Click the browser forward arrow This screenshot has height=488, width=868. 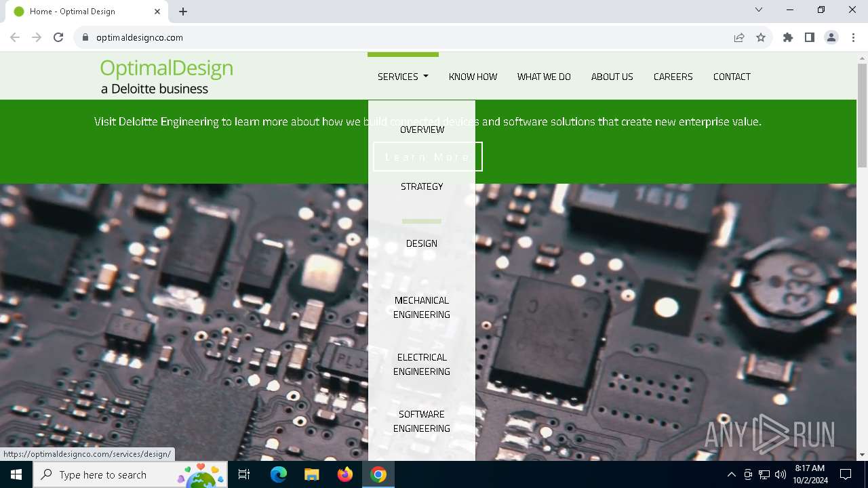tap(37, 37)
